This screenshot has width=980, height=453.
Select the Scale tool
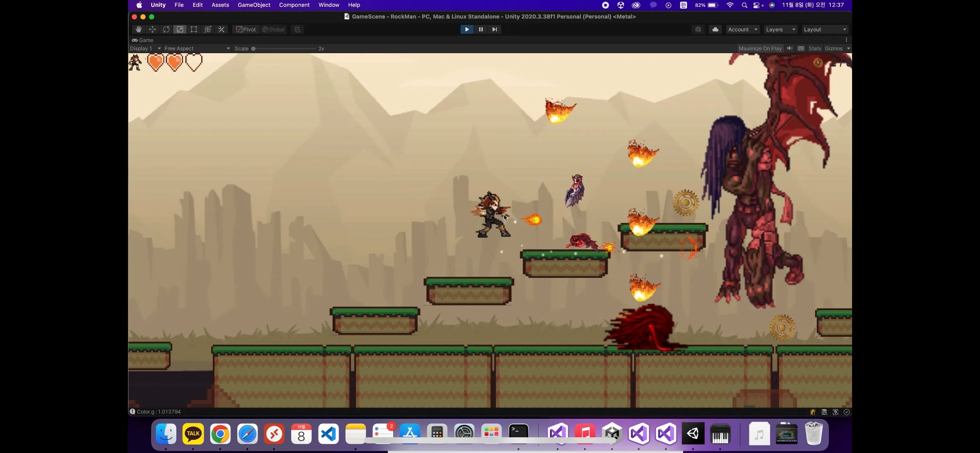coord(180,29)
